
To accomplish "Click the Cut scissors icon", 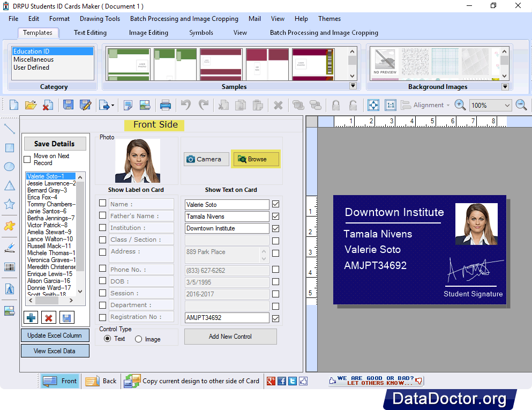I will [223, 105].
